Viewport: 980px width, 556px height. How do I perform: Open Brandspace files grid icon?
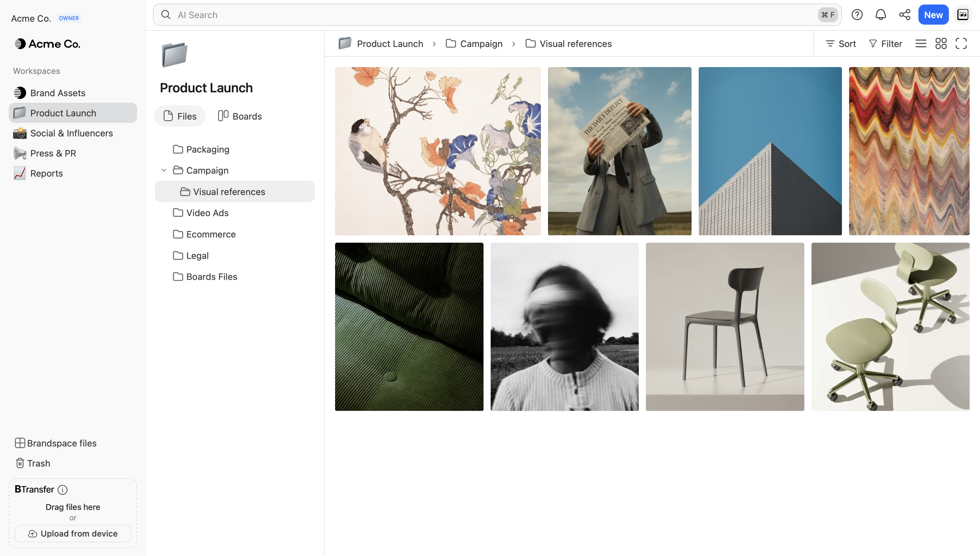[20, 443]
